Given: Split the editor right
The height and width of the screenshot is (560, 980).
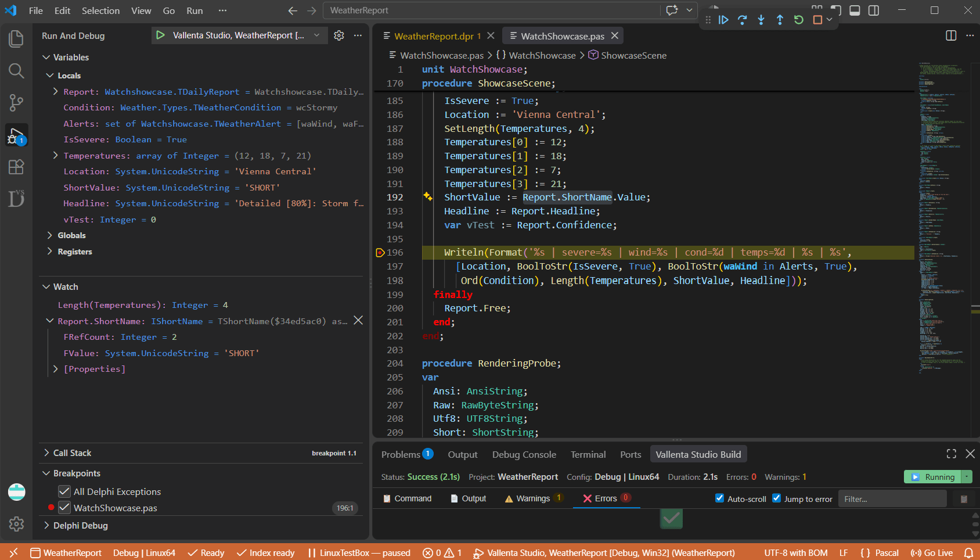Looking at the screenshot, I should [x=951, y=35].
